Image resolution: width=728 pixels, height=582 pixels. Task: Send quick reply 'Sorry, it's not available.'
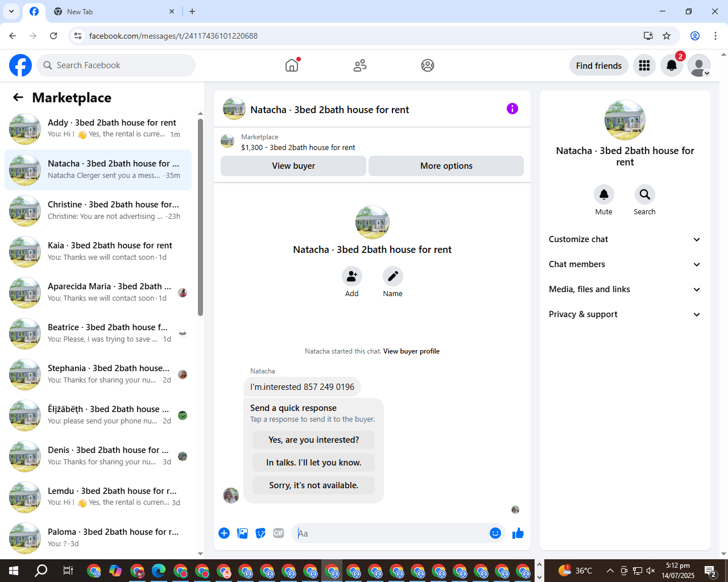click(314, 485)
